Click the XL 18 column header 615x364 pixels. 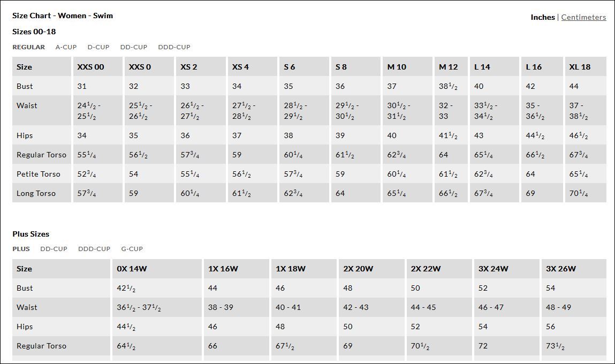586,67
